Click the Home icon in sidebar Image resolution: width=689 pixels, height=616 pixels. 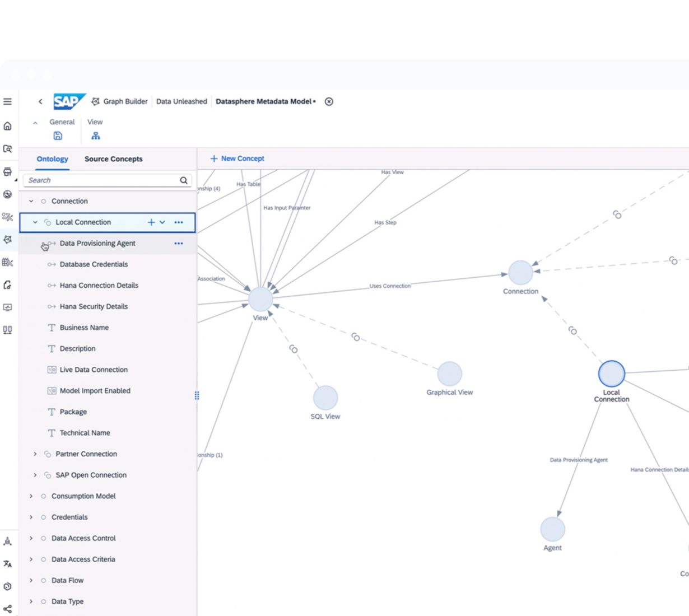(8, 126)
